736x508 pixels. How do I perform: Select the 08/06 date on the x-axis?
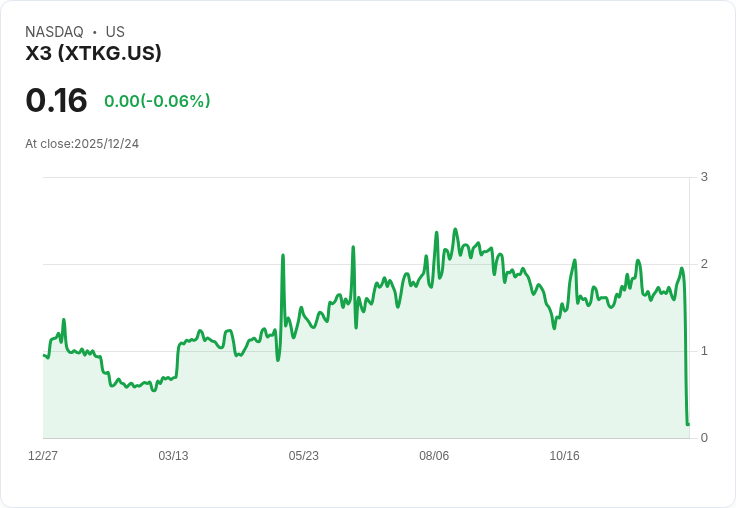click(x=434, y=456)
